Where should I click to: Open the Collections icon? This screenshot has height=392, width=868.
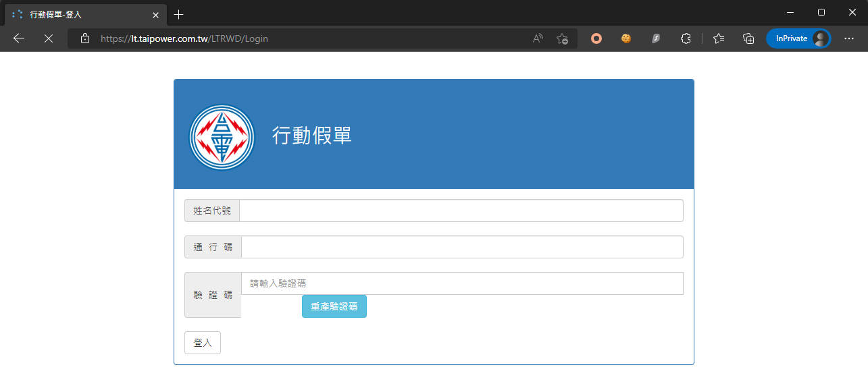[x=748, y=38]
